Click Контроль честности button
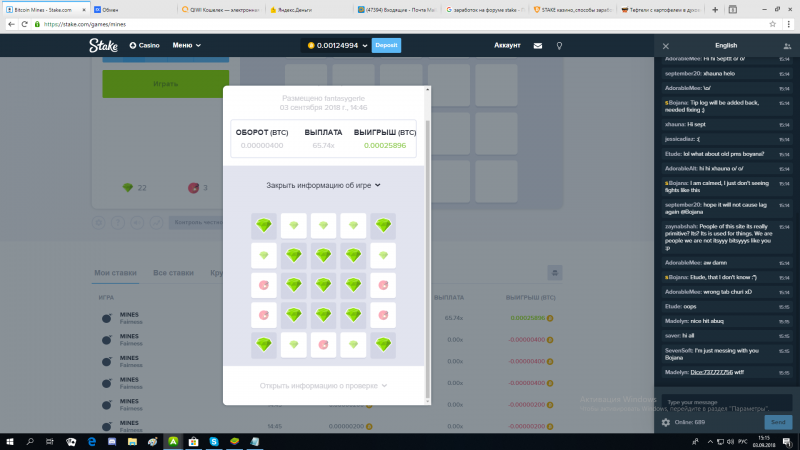The height and width of the screenshot is (450, 800). click(196, 222)
